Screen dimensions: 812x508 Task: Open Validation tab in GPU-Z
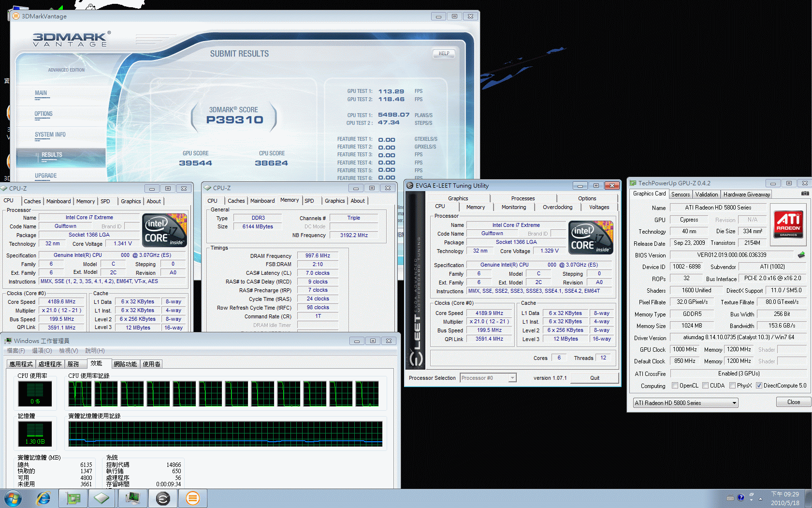click(707, 194)
